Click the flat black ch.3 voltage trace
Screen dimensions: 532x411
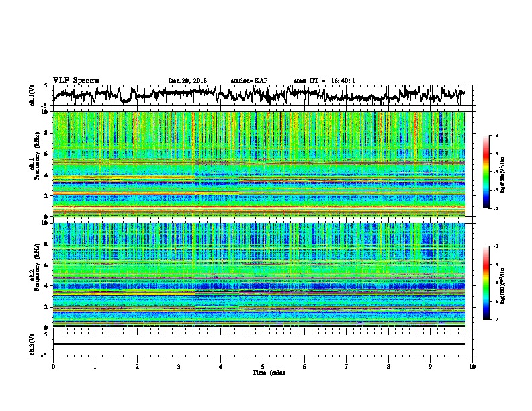coord(259,344)
